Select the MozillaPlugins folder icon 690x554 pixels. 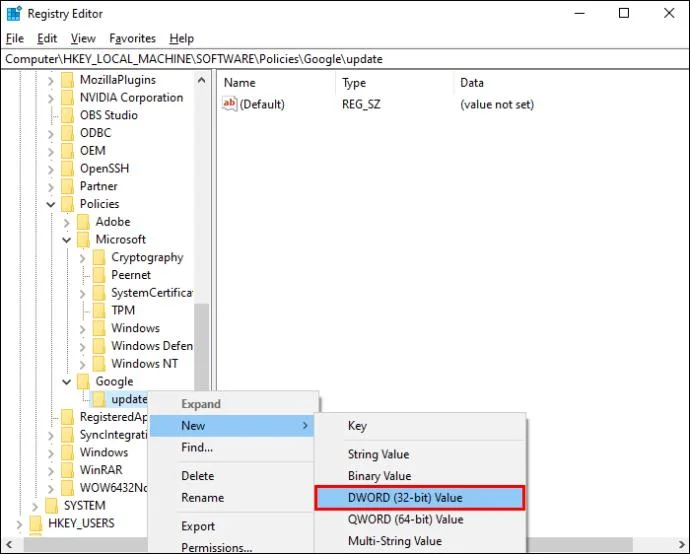(x=67, y=80)
